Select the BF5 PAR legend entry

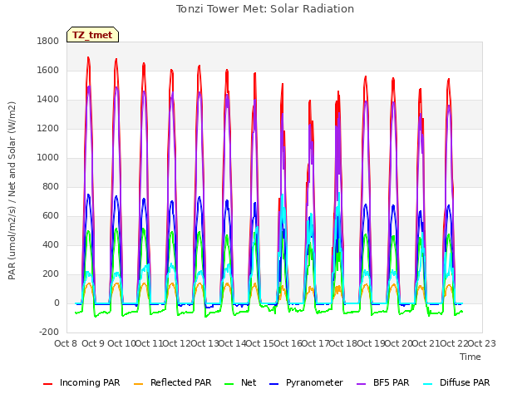[383, 382]
